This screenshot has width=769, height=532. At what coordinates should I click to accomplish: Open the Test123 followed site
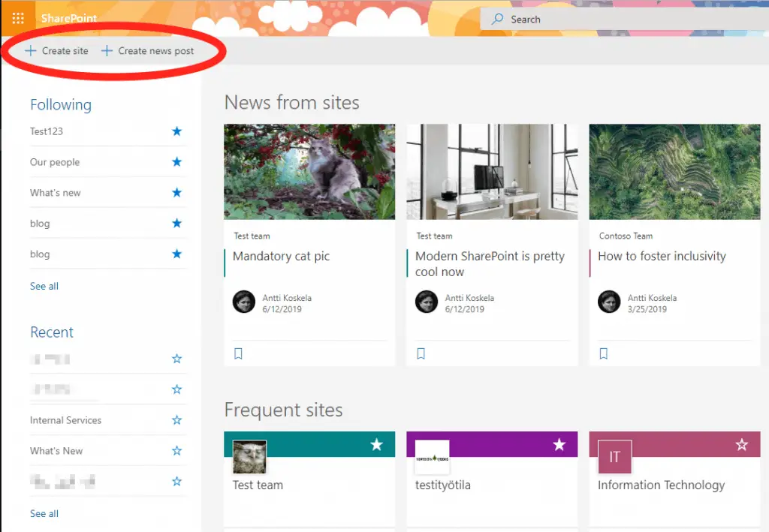pos(47,131)
